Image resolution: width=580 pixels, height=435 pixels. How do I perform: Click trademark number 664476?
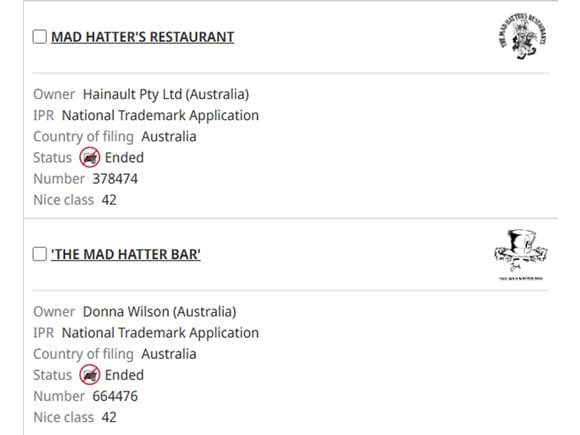pos(115,396)
